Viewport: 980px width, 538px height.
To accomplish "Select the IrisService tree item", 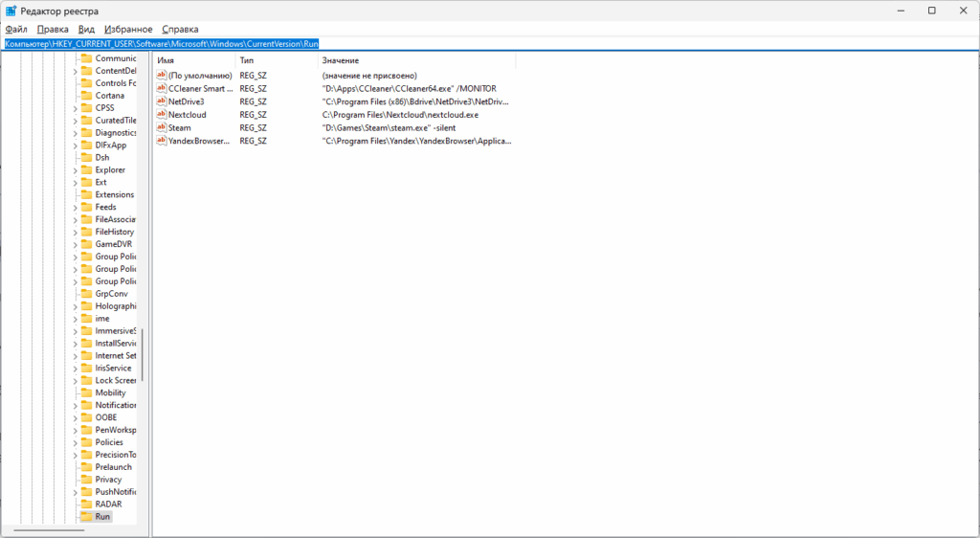I will click(113, 368).
